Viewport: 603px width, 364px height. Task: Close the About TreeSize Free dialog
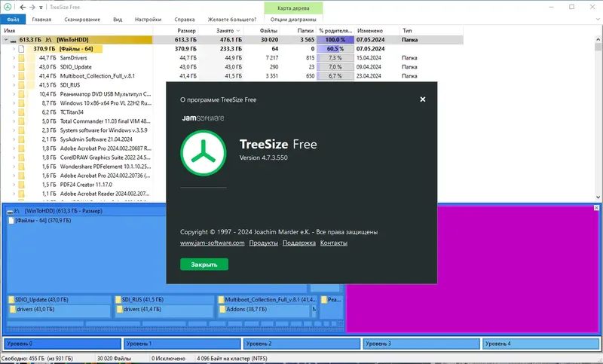coord(423,99)
